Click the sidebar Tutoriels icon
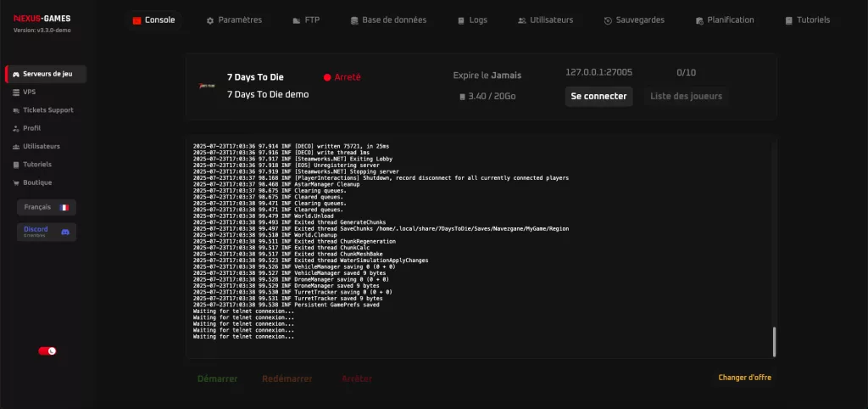The image size is (868, 409). [x=16, y=165]
